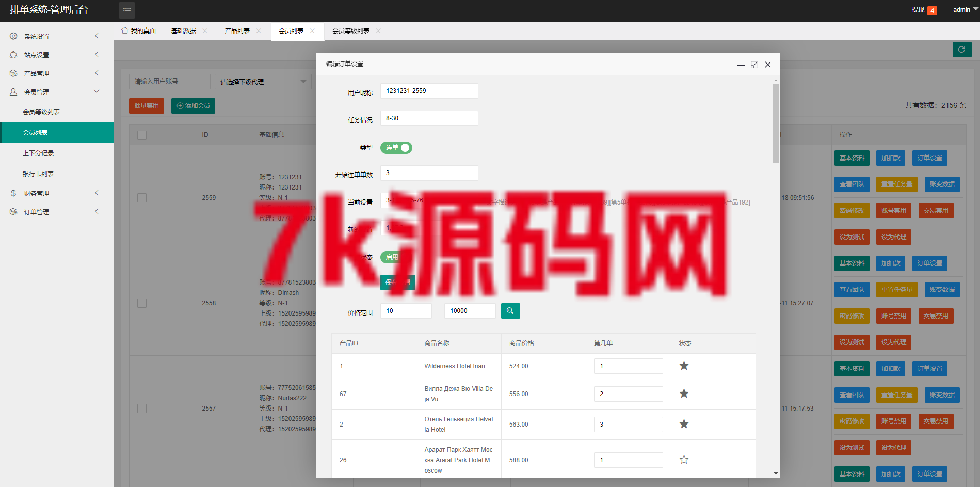Click the 添加会员 button
The image size is (980, 487).
(x=193, y=106)
